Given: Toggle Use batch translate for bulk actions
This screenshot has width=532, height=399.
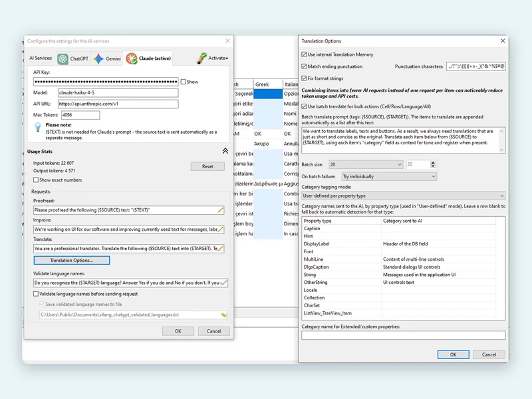Looking at the screenshot, I should click(304, 106).
